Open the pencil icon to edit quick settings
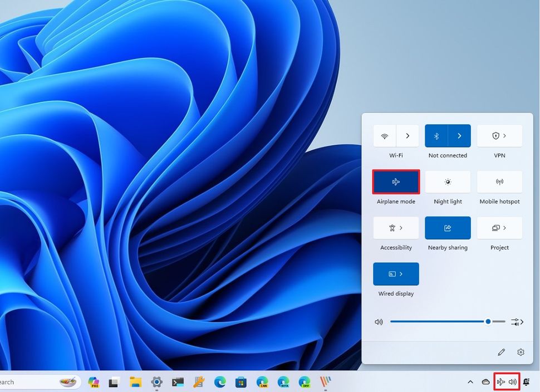 (x=502, y=352)
